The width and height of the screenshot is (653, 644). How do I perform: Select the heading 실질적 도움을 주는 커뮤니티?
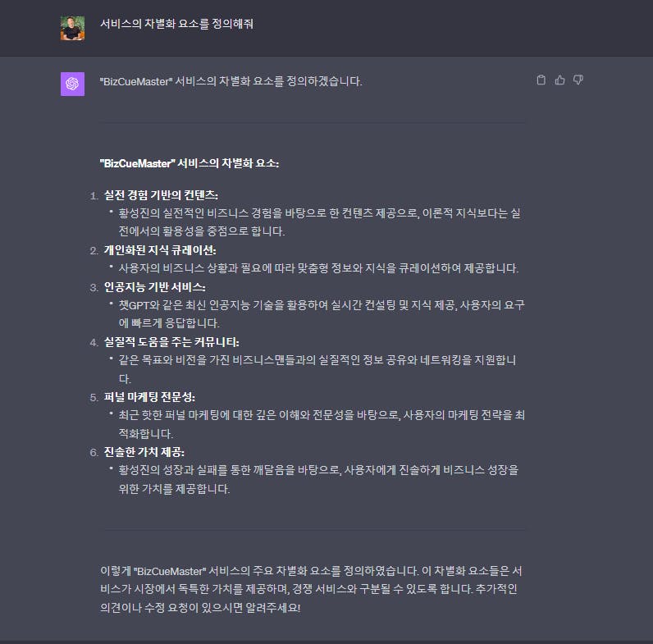[171, 342]
